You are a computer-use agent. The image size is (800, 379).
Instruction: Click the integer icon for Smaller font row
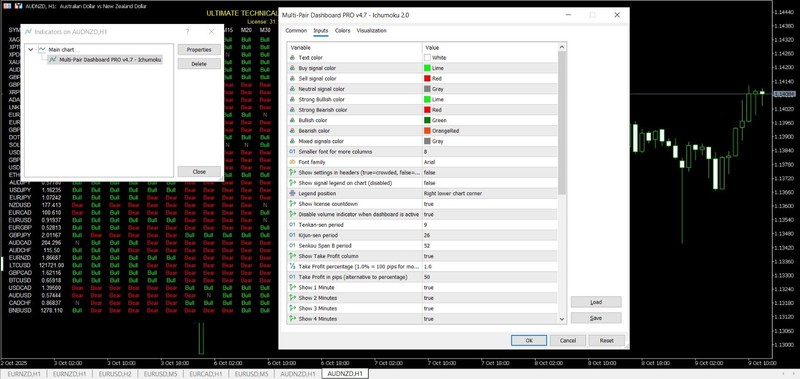coord(292,151)
